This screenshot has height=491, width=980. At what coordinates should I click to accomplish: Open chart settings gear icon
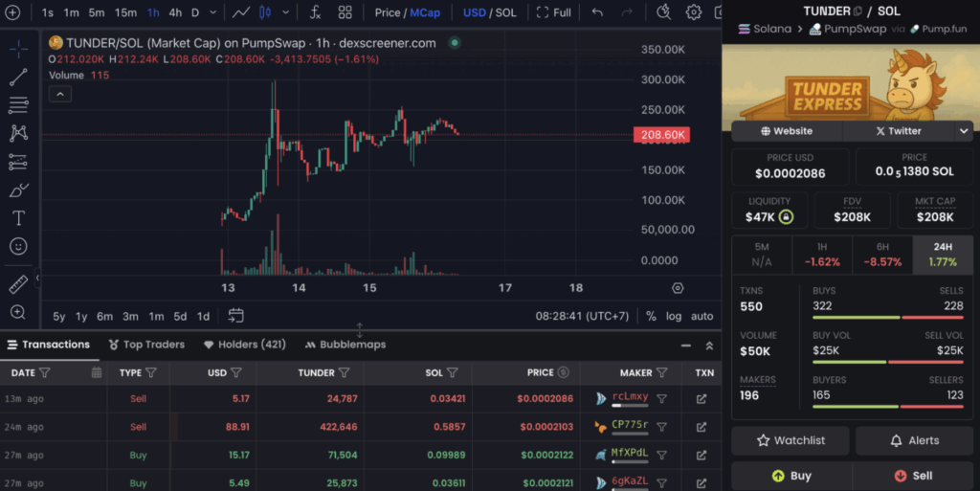694,12
